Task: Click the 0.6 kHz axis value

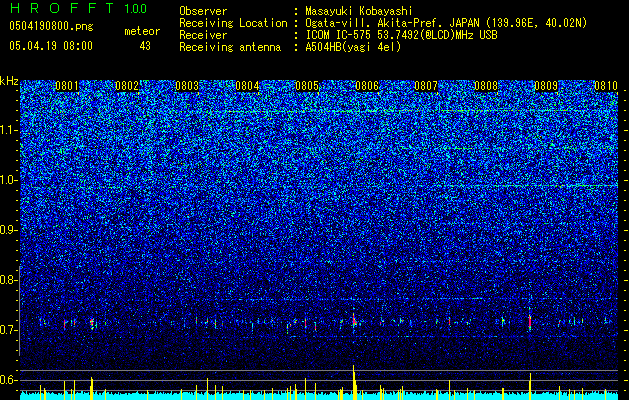Action: click(x=8, y=380)
